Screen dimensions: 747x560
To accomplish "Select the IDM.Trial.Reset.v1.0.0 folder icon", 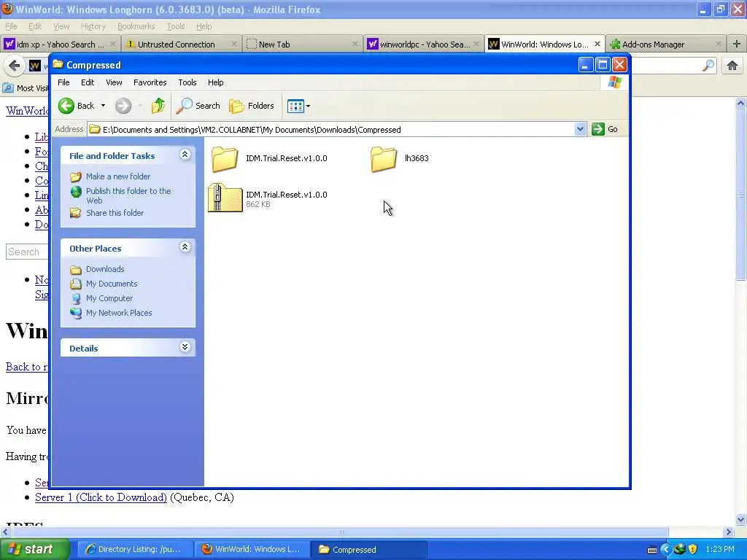I will click(225, 158).
